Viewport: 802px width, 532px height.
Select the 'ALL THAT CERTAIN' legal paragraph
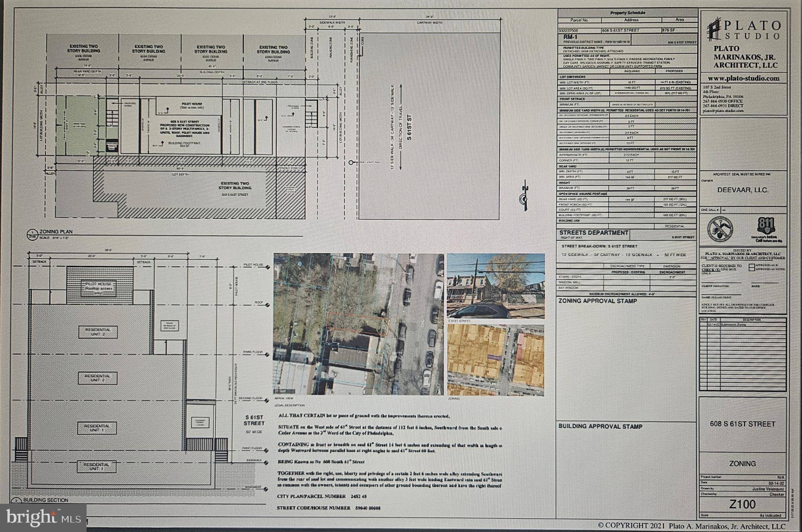point(364,417)
